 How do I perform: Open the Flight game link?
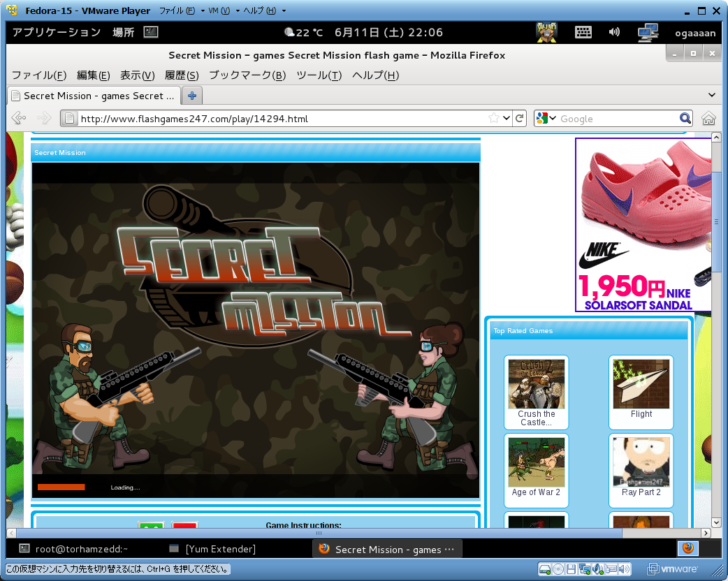coord(641,414)
